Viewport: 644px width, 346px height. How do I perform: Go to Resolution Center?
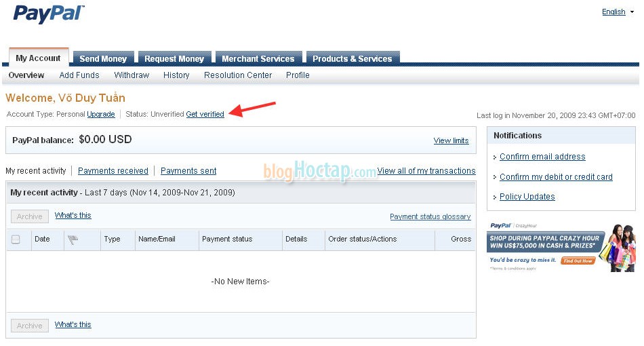click(x=238, y=75)
